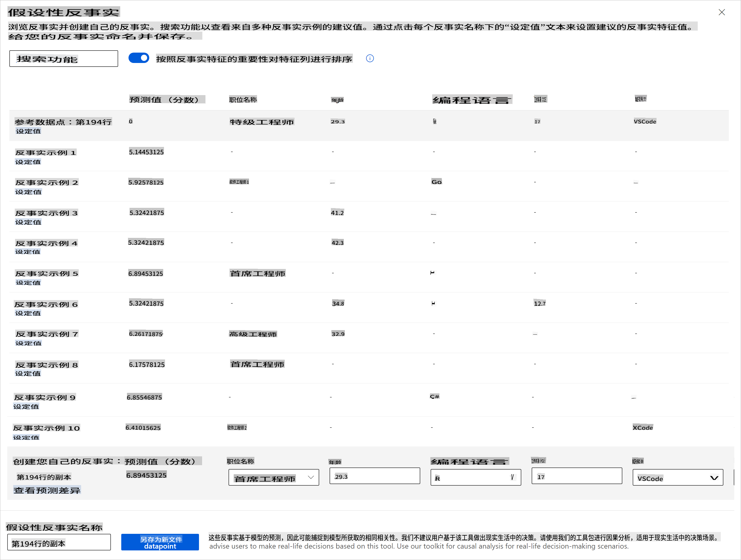Click 设定值 under 反事实示例 7
This screenshot has height=560, width=741.
pos(28,343)
